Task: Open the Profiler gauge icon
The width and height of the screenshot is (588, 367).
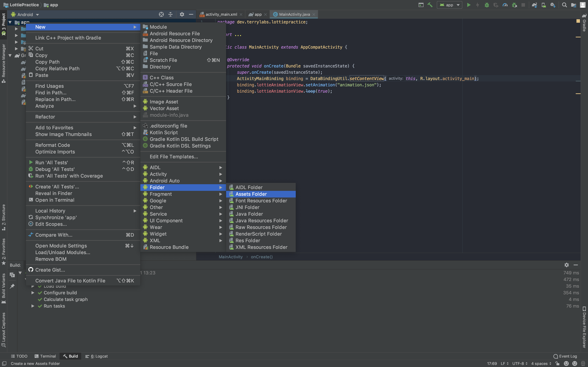Action: click(x=505, y=5)
